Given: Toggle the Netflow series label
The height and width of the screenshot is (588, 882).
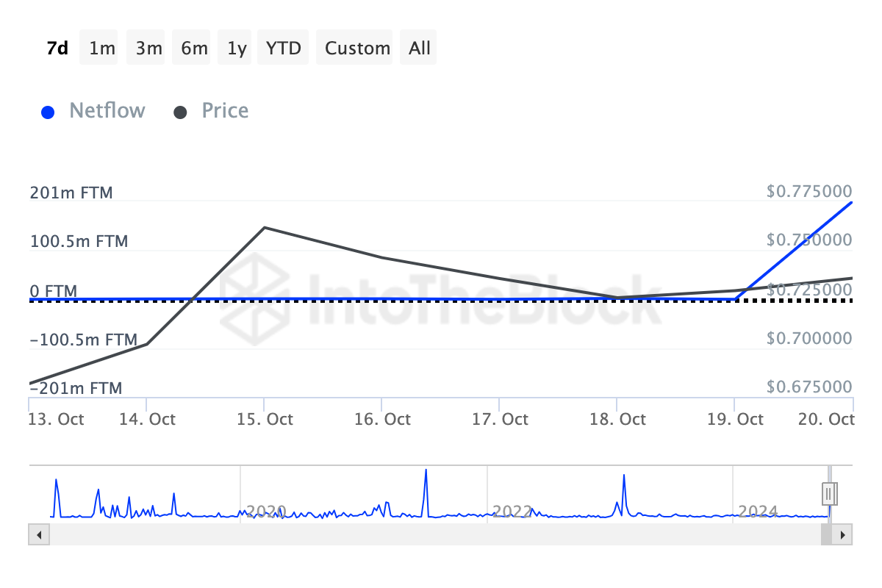Looking at the screenshot, I should click(x=107, y=111).
